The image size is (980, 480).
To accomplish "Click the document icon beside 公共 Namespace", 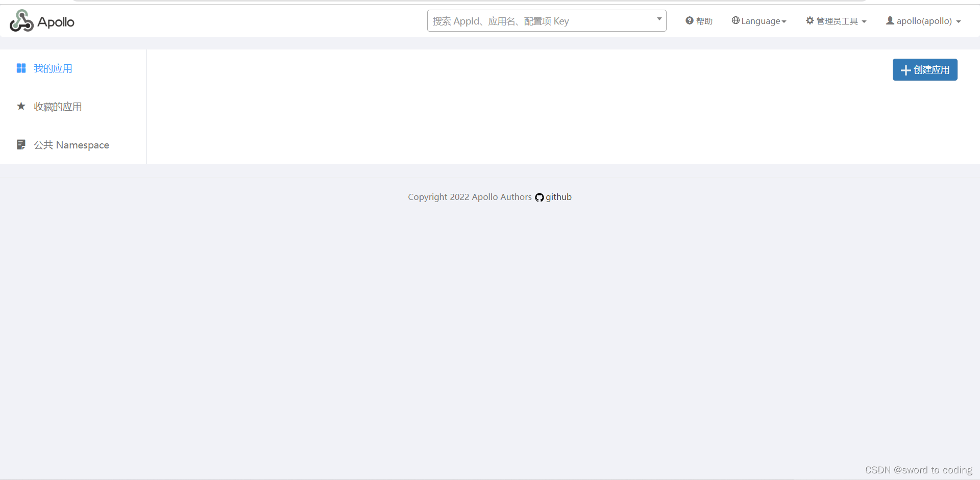I will click(21, 144).
